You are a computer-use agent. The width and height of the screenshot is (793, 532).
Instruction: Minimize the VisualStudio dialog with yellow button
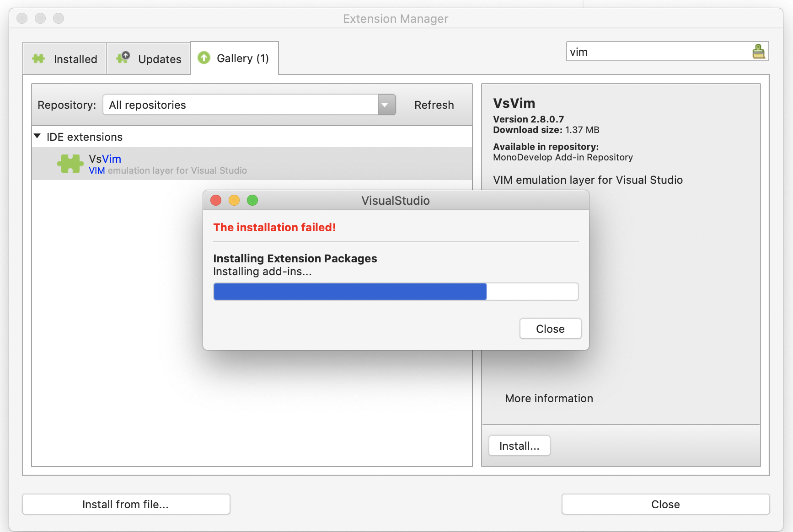[234, 200]
